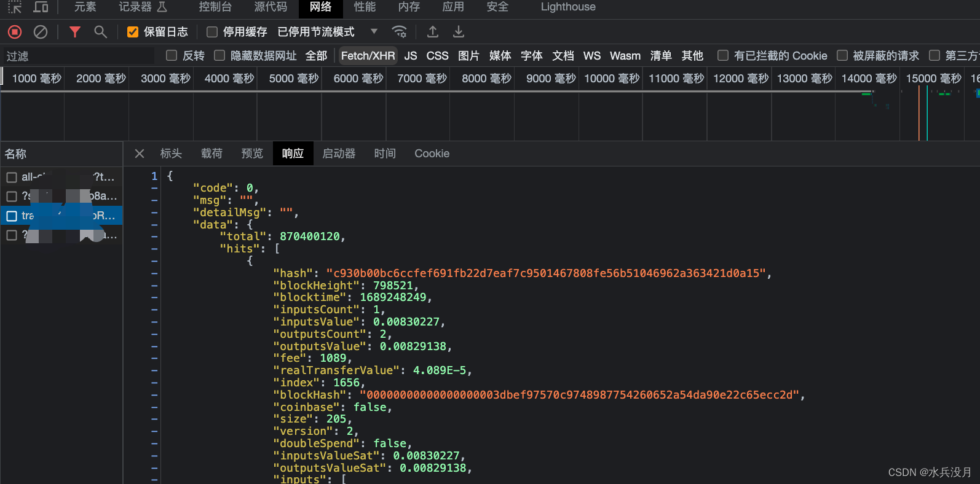Click the orange timeline load marker
This screenshot has width=980, height=484.
tap(919, 114)
